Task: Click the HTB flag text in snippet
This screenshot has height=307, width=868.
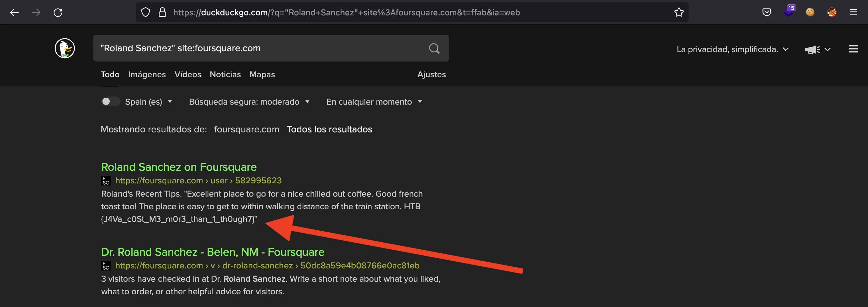Action: (179, 219)
